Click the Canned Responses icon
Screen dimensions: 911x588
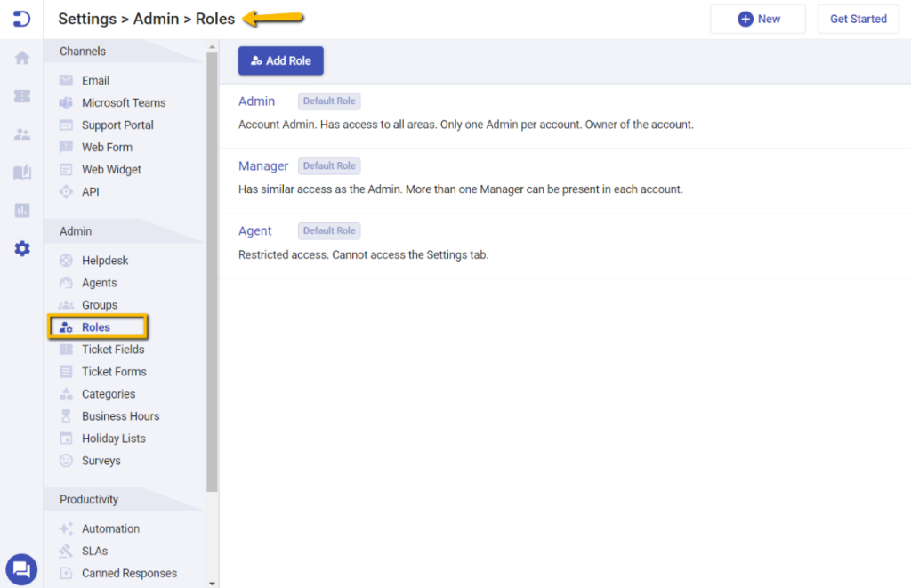coord(66,573)
